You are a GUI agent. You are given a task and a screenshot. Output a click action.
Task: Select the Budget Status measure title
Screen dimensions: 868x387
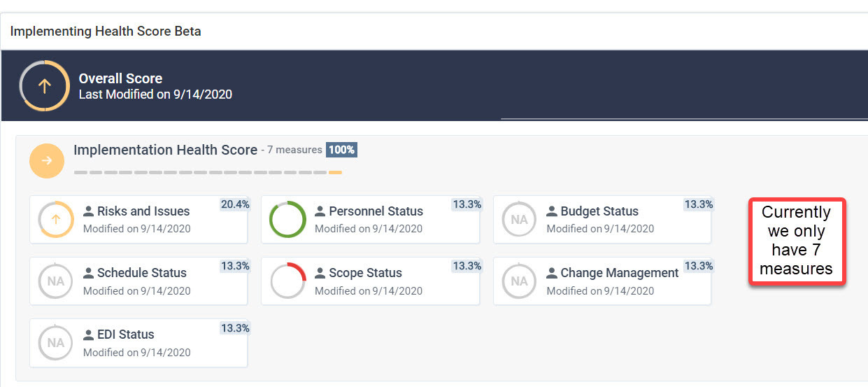point(599,211)
